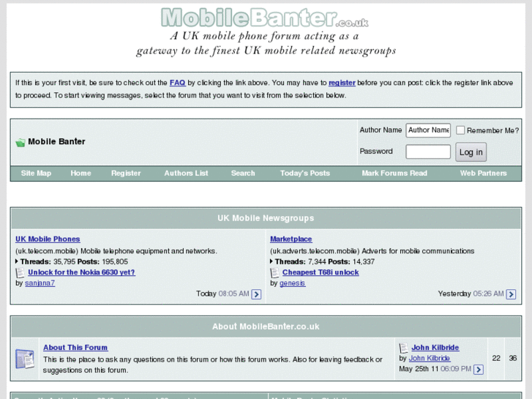
Task: Open thread Unlock for the Nokia 6630 yet?
Action: [x=81, y=272]
